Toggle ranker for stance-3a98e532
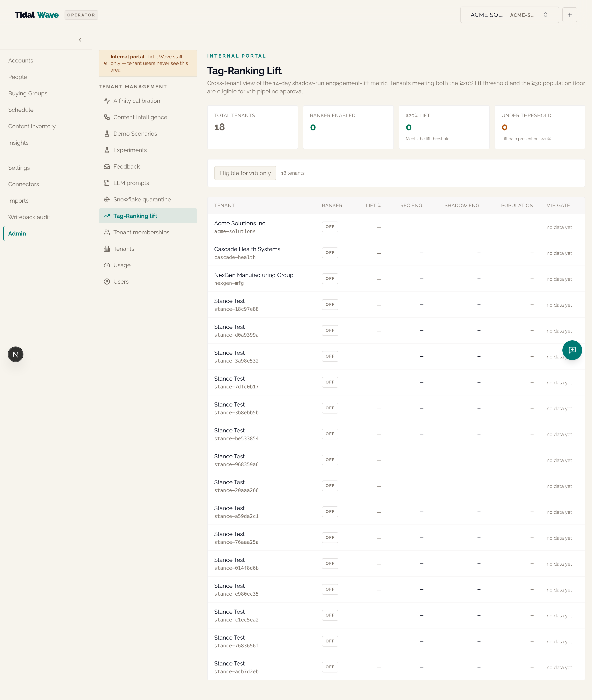 pos(330,356)
